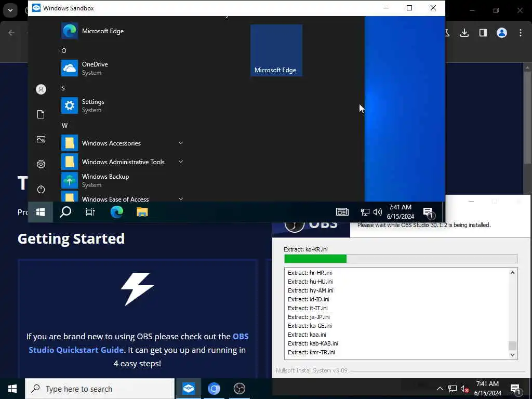Toggle the browser side panel icon

(483, 33)
